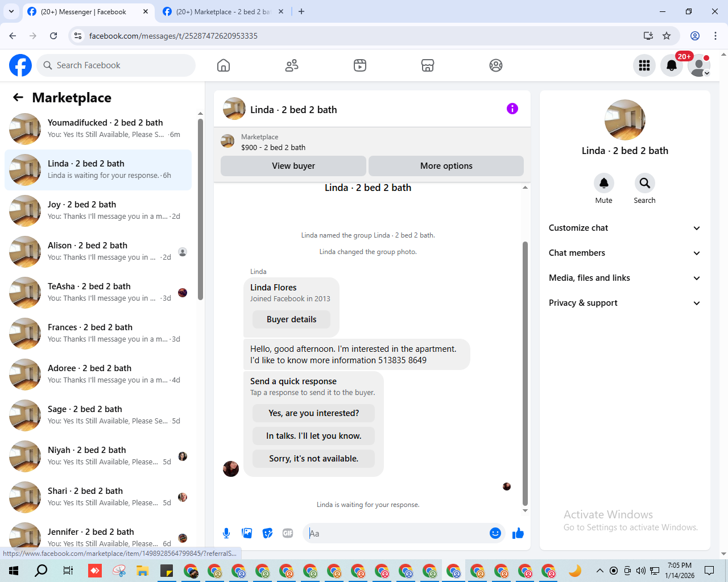Expand the Chat members section
Image resolution: width=728 pixels, height=582 pixels.
pos(624,253)
